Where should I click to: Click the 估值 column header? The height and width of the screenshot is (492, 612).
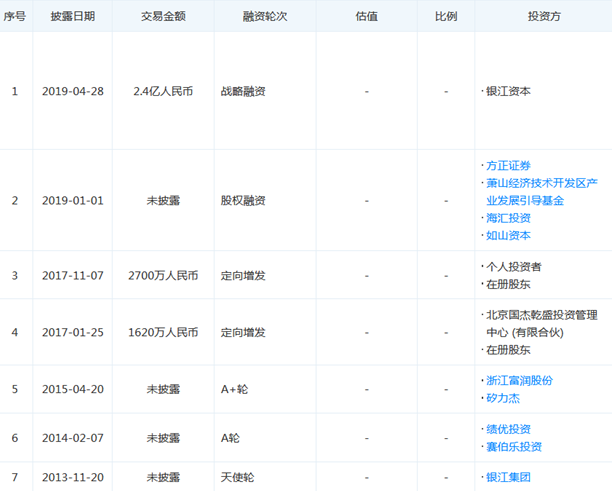point(366,16)
